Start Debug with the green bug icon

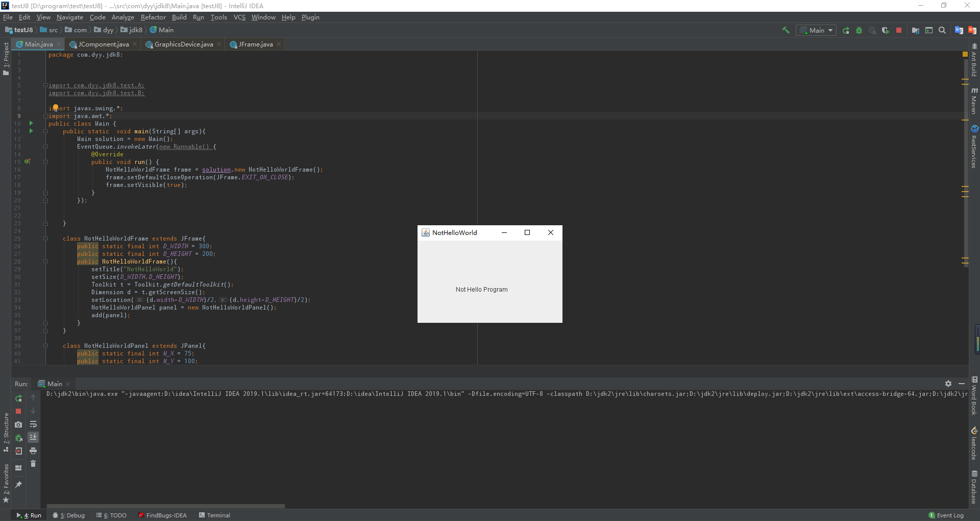pyautogui.click(x=859, y=30)
